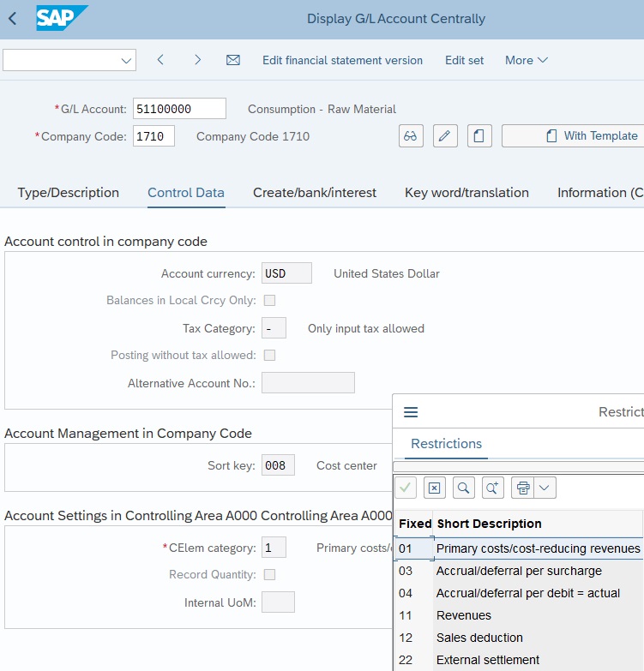
Task: Click the create document icon
Action: click(479, 136)
